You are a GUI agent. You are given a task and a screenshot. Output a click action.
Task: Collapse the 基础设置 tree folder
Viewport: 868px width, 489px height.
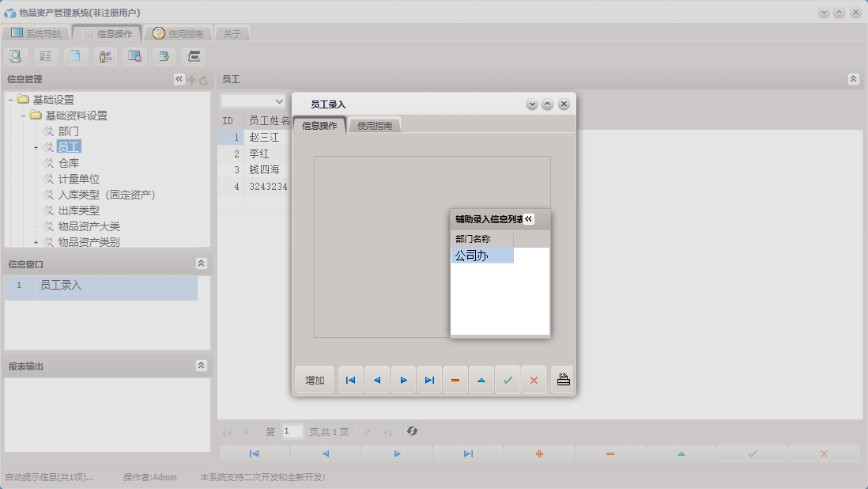[x=10, y=100]
